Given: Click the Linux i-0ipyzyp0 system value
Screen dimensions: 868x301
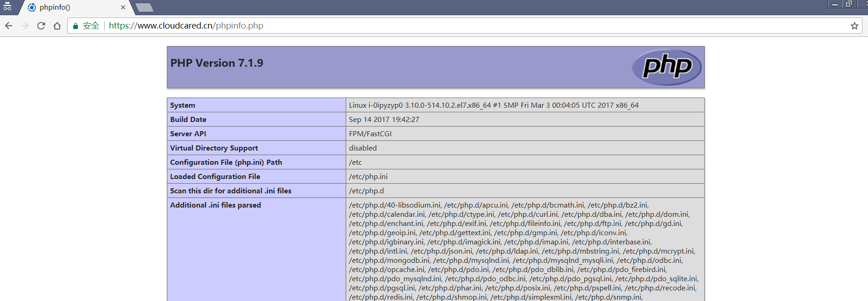Looking at the screenshot, I should [x=494, y=105].
